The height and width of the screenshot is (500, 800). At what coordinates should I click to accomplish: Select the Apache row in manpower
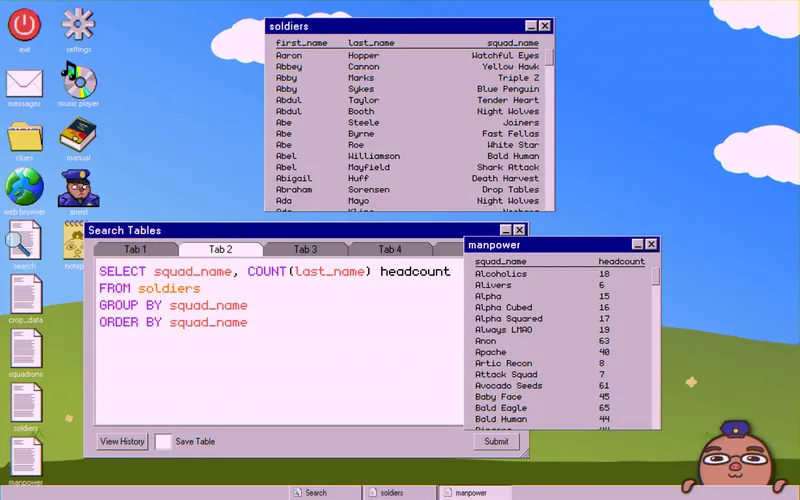click(x=560, y=352)
